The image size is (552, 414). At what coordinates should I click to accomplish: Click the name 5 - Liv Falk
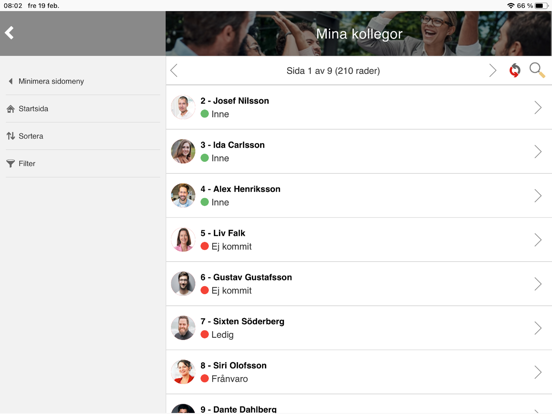(223, 233)
